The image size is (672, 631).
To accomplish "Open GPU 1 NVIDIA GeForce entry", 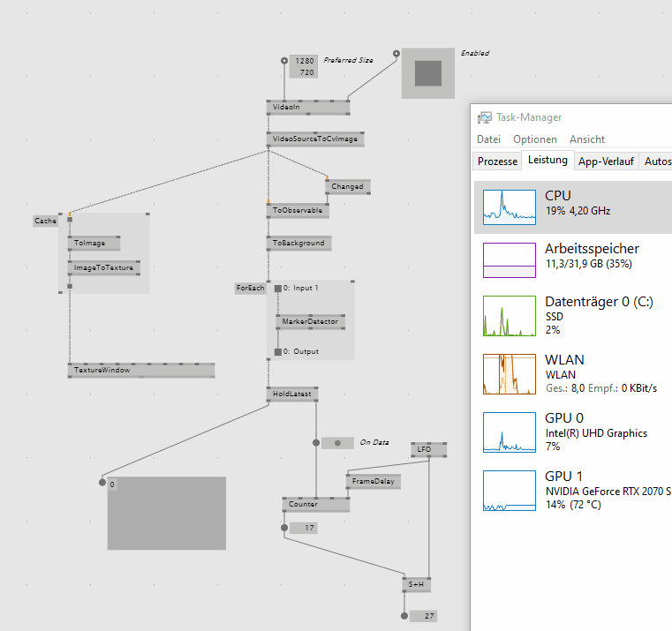I will [509, 490].
